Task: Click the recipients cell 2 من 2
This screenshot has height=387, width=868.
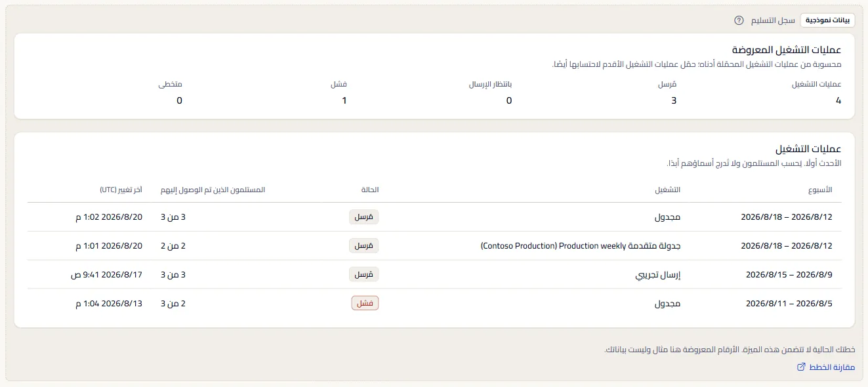Action: [173, 246]
